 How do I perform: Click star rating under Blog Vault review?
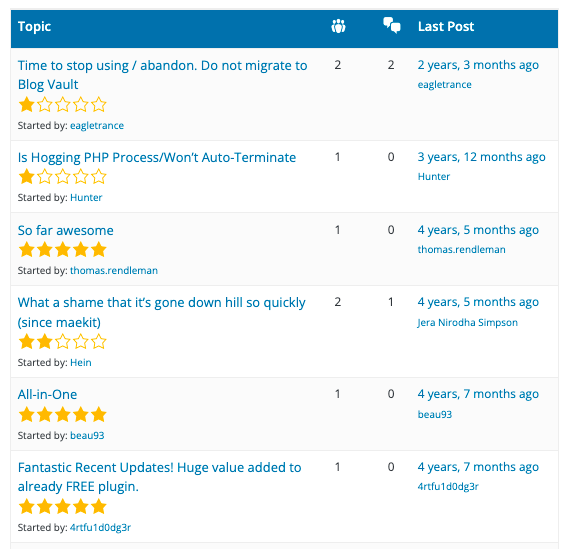tap(62, 105)
